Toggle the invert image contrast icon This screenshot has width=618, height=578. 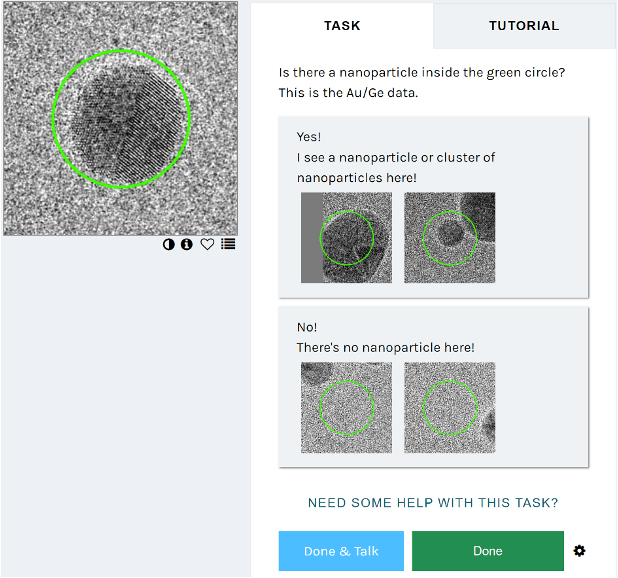[x=169, y=244]
